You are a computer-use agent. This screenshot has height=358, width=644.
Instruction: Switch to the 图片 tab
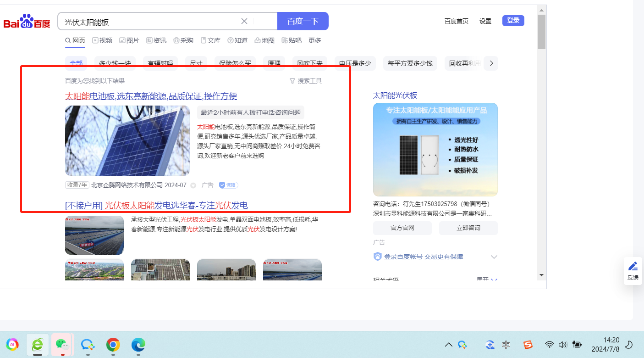coord(129,40)
